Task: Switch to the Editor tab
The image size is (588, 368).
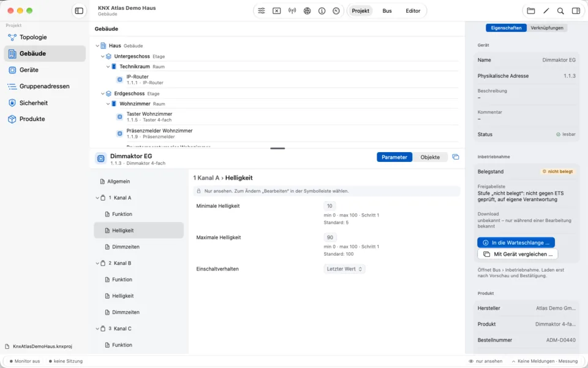Action: coord(413,11)
